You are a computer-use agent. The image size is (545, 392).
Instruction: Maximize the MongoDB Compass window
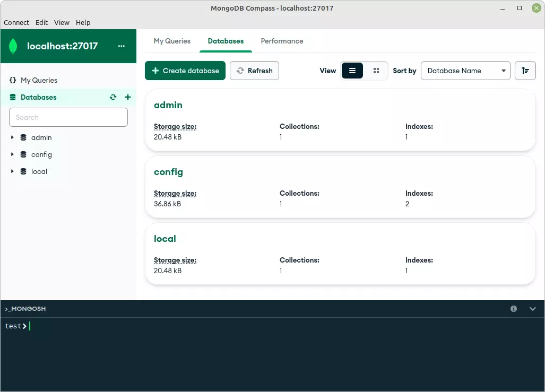point(520,8)
